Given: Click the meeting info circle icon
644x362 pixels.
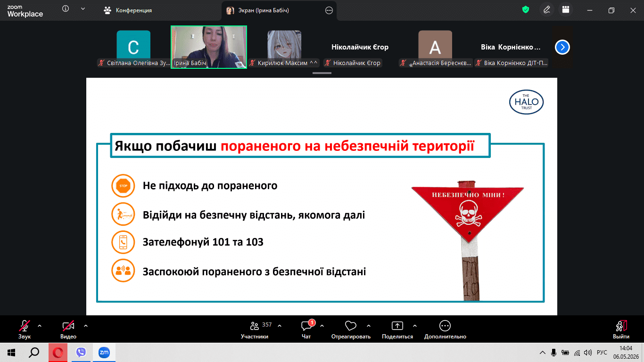Looking at the screenshot, I should [66, 9].
